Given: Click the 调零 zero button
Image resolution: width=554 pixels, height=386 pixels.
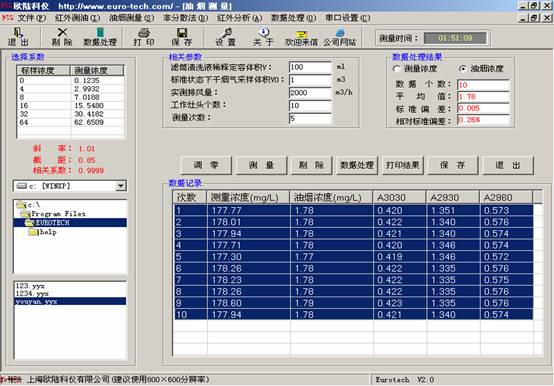Looking at the screenshot, I should point(206,165).
